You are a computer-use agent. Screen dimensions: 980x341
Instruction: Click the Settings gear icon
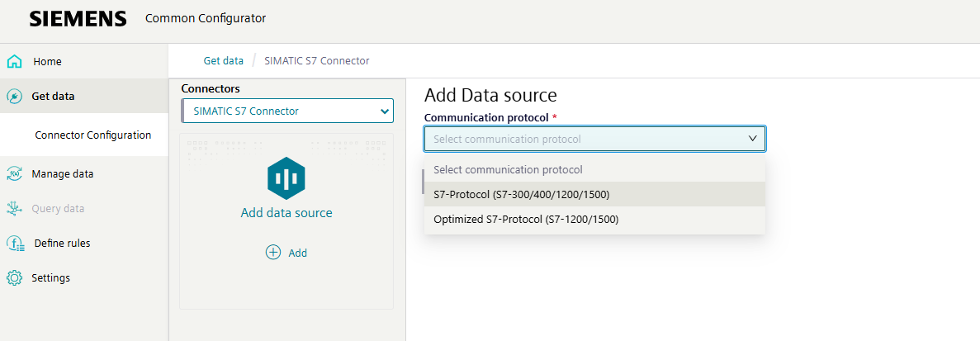coord(14,278)
